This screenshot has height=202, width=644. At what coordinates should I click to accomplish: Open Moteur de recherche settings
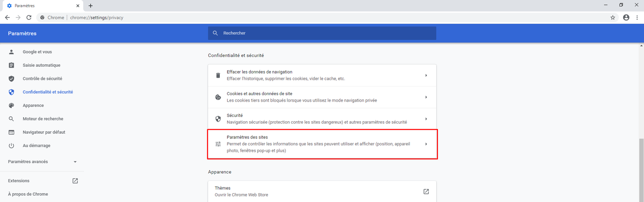(x=43, y=119)
